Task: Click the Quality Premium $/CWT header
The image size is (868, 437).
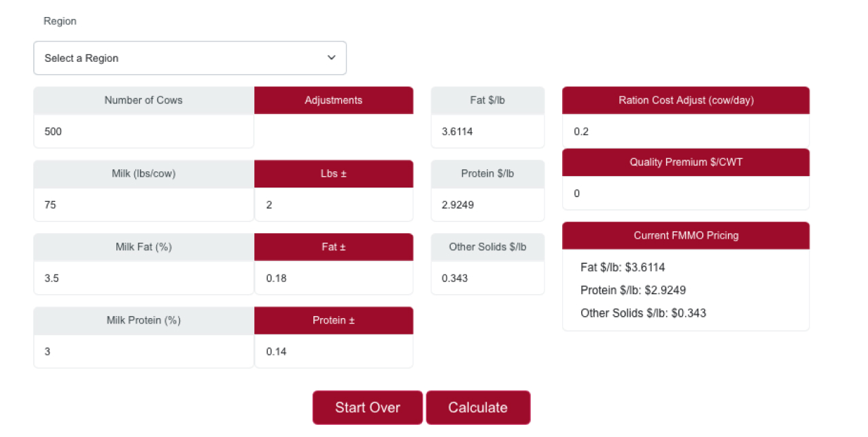Action: [686, 162]
